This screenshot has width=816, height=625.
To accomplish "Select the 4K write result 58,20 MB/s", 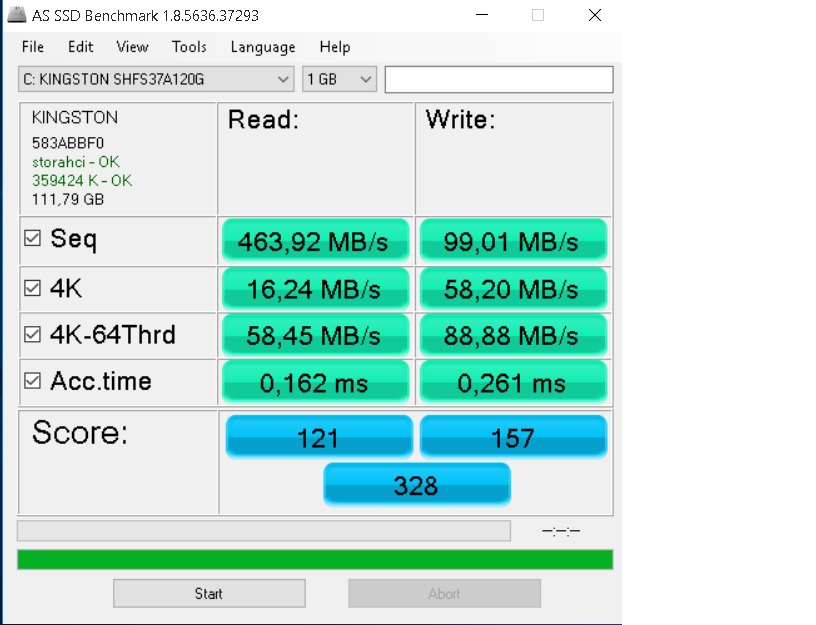I will 513,289.
